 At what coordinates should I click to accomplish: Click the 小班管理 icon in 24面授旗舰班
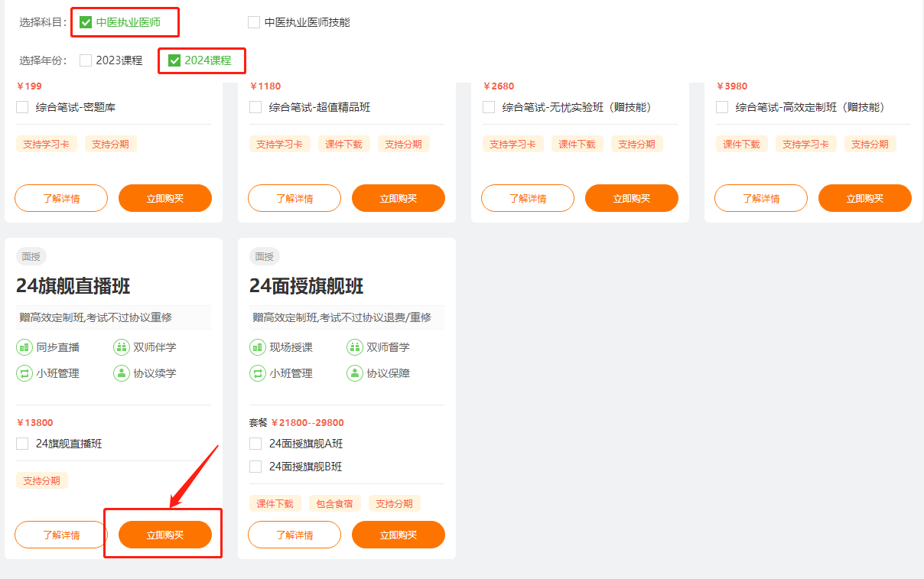point(257,373)
